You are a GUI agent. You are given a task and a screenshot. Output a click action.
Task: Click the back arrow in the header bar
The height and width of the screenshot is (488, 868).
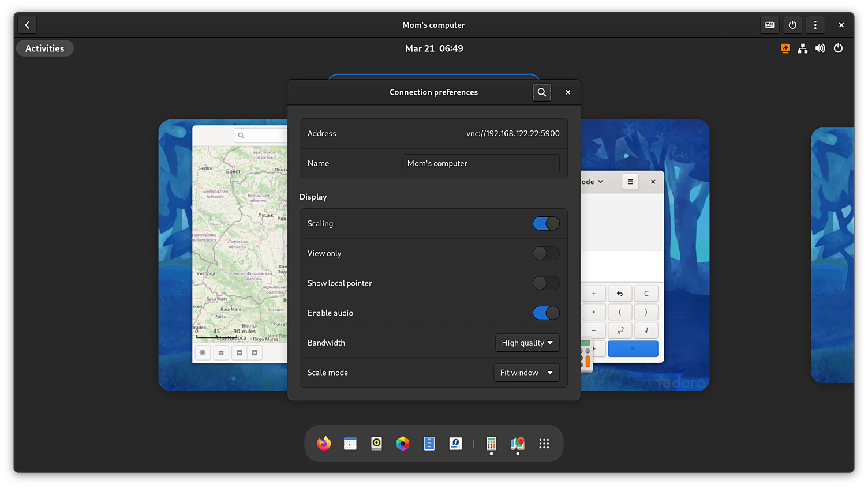(27, 25)
